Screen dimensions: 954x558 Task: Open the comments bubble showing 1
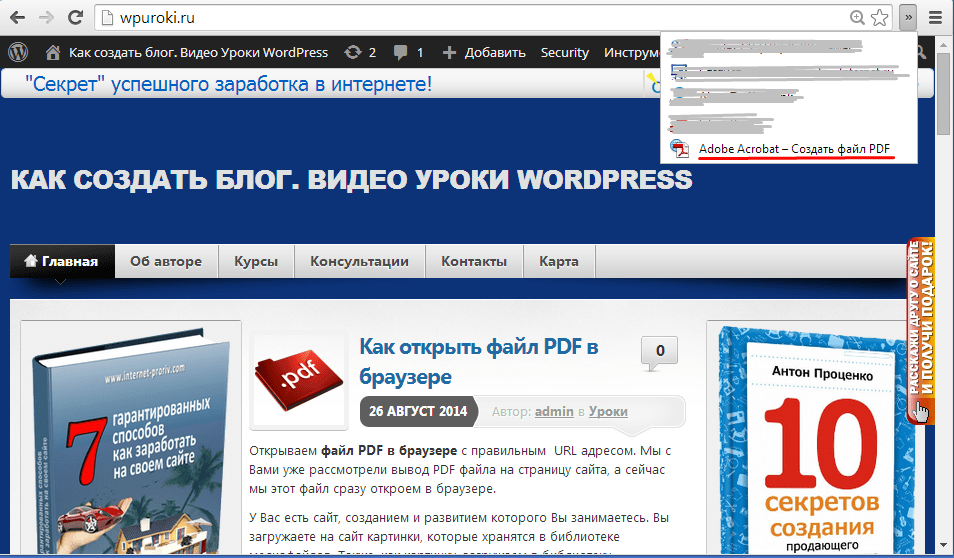(408, 52)
